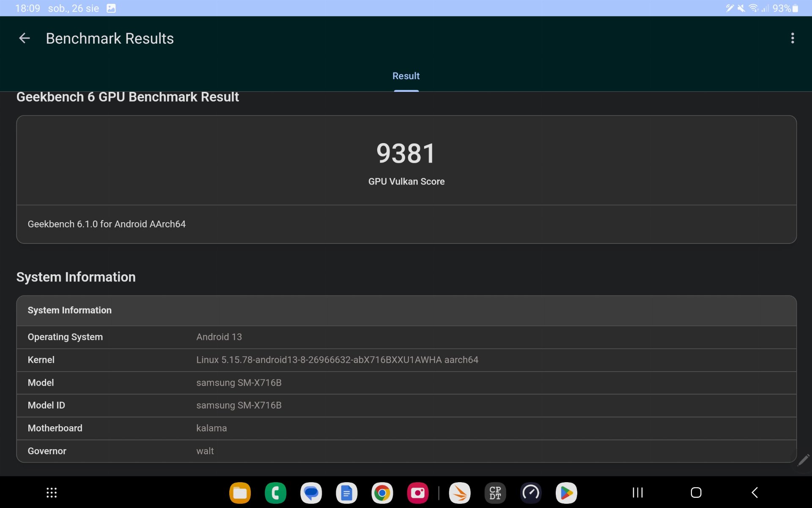Tap the clock showing 18:09
Screen dimensions: 812x508
[x=27, y=8]
